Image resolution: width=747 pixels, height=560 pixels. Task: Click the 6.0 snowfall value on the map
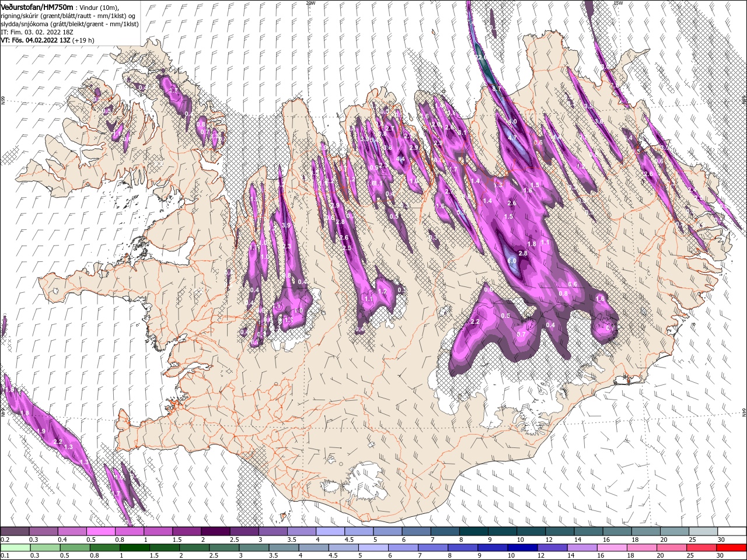512,261
